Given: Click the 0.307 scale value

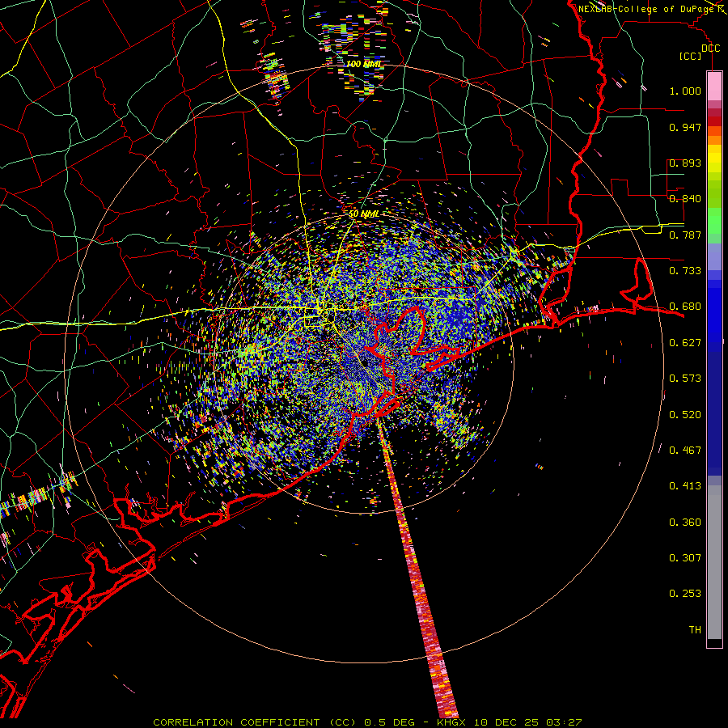Looking at the screenshot, I should click(685, 558).
